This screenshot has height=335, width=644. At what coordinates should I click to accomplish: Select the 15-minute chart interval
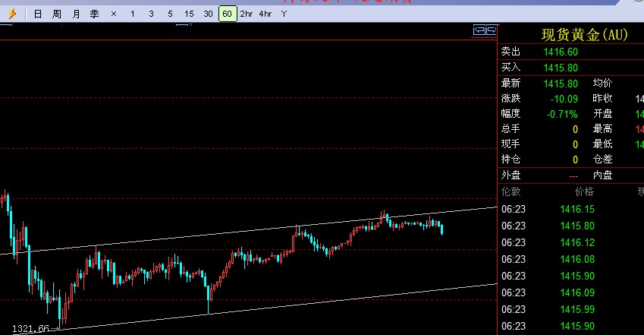click(189, 14)
